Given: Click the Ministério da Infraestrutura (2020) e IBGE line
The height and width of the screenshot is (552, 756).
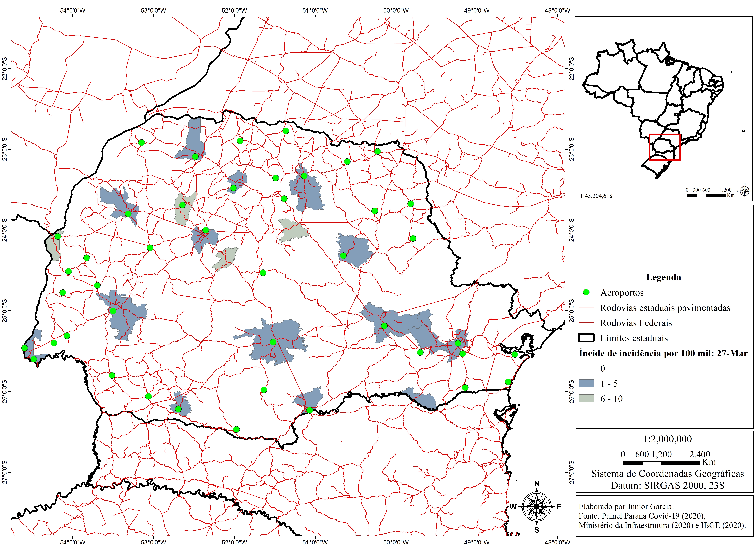Looking at the screenshot, I should 662,525.
